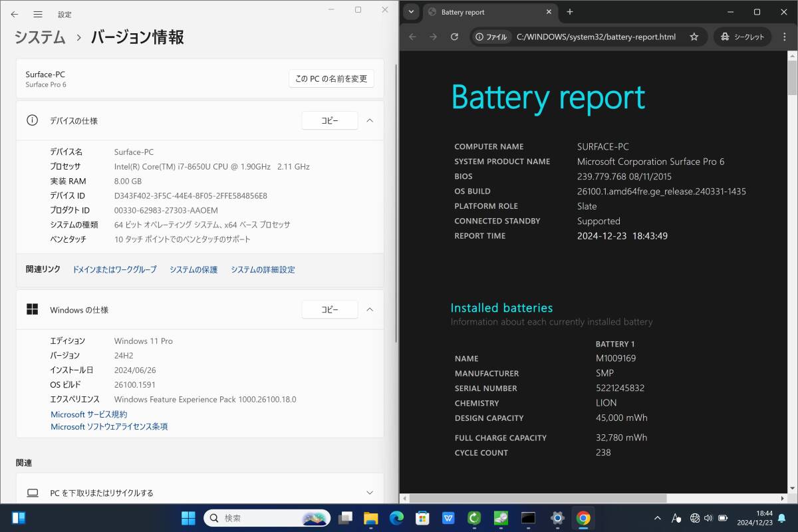The width and height of the screenshot is (798, 532).
Task: Open Task View from taskbar
Action: tap(345, 517)
